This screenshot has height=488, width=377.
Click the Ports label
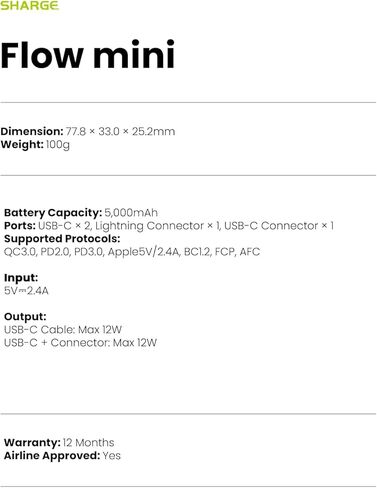click(x=20, y=226)
